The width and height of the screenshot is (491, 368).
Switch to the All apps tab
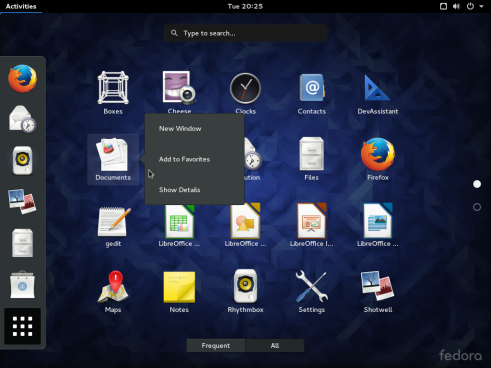(x=275, y=346)
